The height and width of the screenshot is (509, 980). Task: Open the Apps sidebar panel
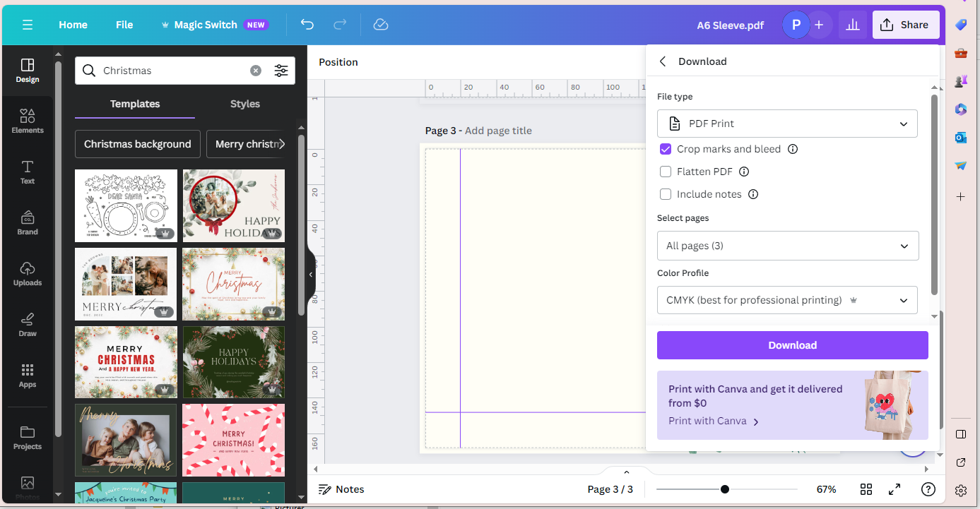28,376
